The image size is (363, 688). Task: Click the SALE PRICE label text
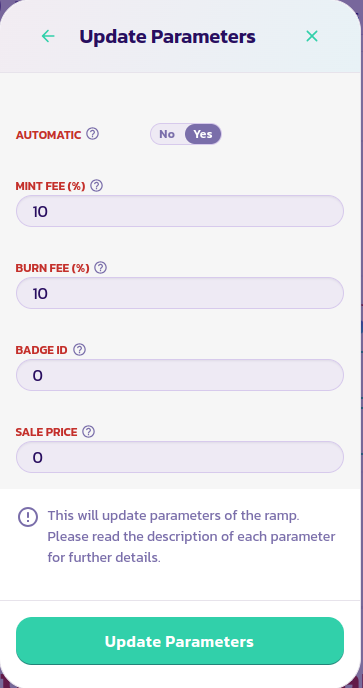(x=47, y=432)
